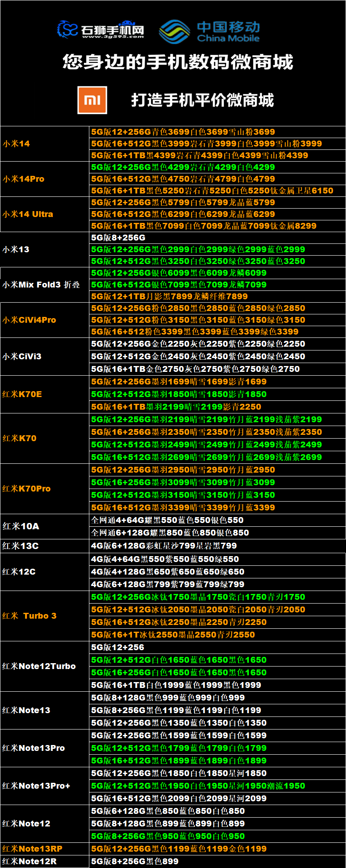346x868 pixels.
Task: Select the 小米Mix Fold3 折叠 cell
Action: (45, 285)
